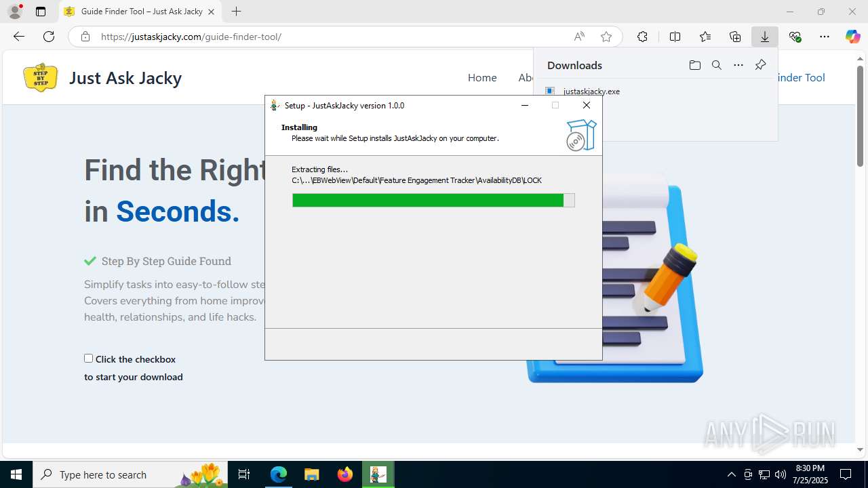Open the browser Extensions icon
Screen dimensions: 868x488
642,37
